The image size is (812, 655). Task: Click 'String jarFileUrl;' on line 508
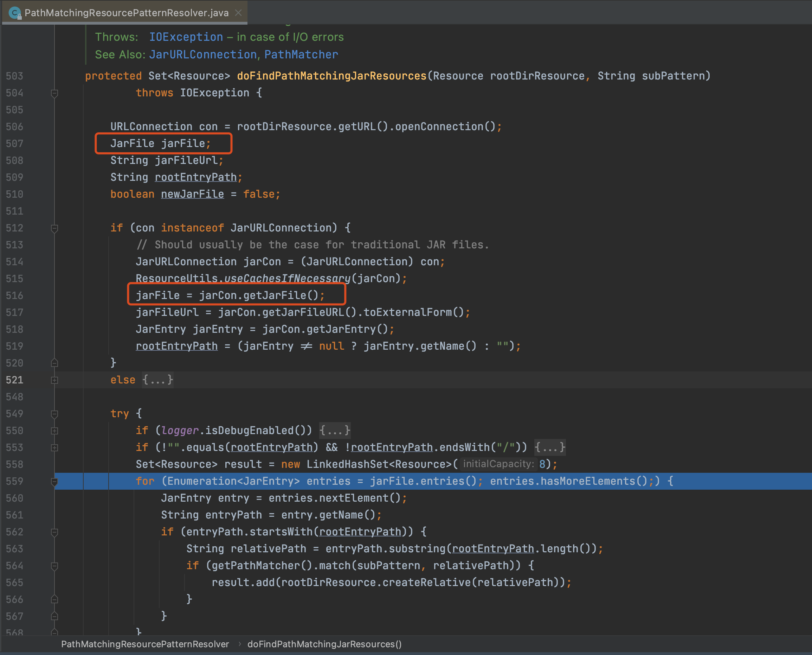(167, 160)
